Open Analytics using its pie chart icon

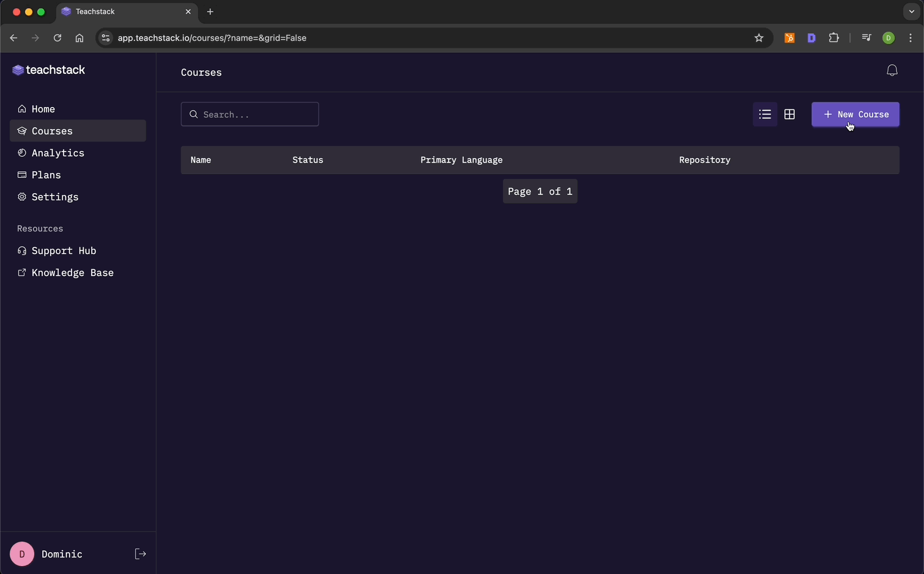pyautogui.click(x=22, y=153)
